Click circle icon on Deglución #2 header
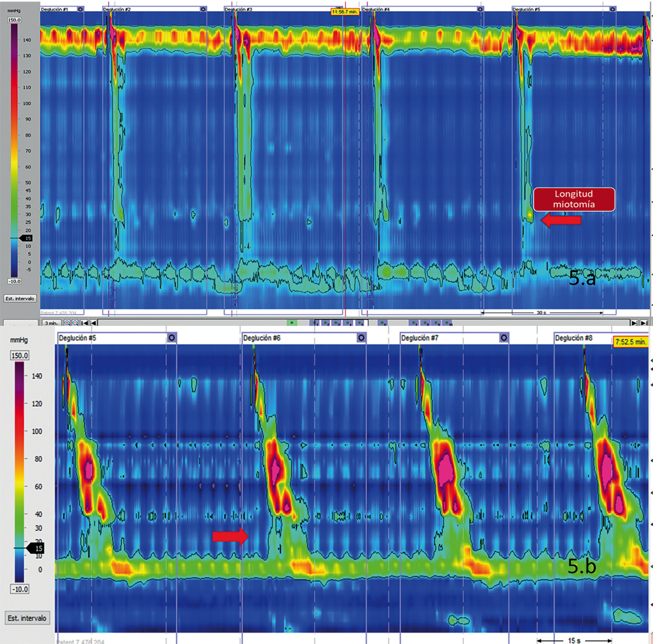The width and height of the screenshot is (653, 644). (x=203, y=9)
